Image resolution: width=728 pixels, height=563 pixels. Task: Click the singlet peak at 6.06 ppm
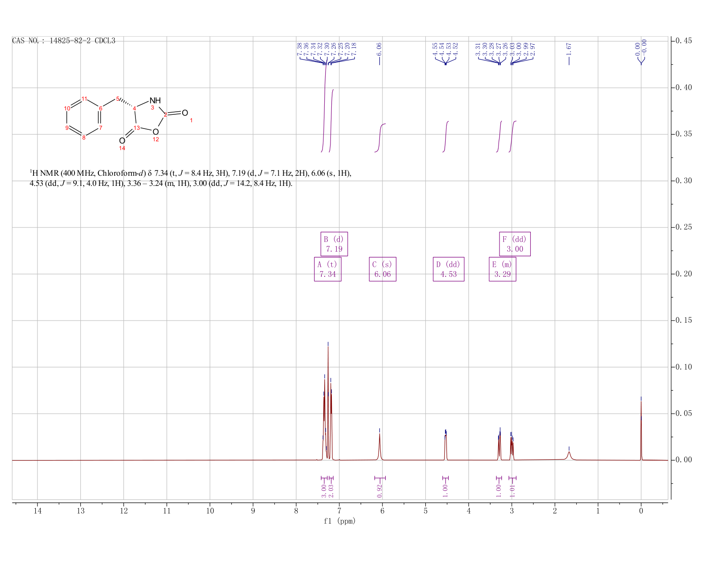click(x=379, y=446)
